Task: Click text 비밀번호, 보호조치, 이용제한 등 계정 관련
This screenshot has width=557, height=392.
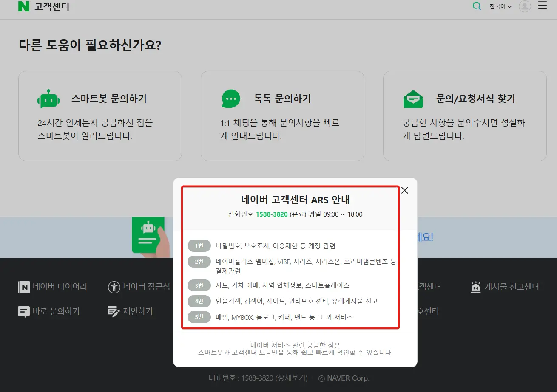Action: [x=276, y=245]
